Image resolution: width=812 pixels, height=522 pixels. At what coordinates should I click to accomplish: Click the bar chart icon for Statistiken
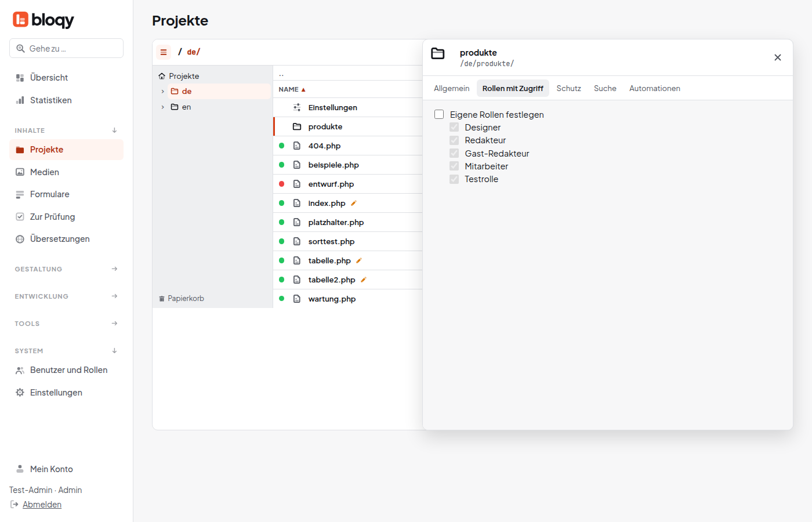(x=20, y=100)
